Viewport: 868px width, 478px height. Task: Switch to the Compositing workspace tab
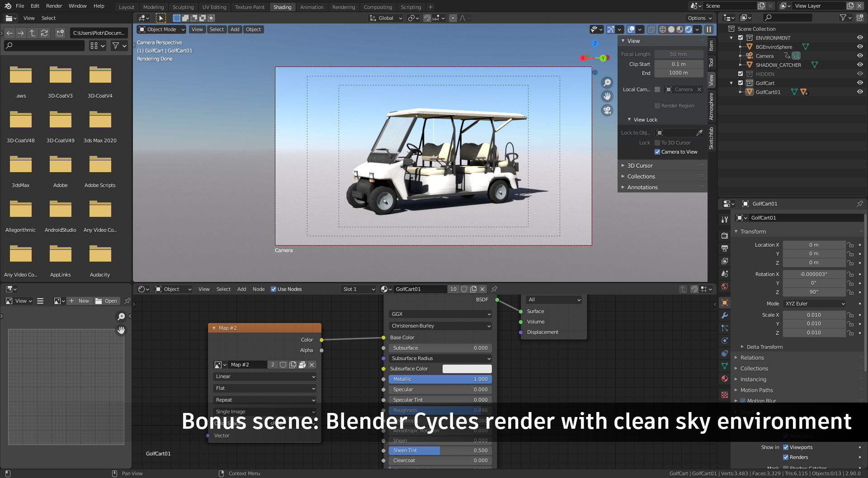378,7
